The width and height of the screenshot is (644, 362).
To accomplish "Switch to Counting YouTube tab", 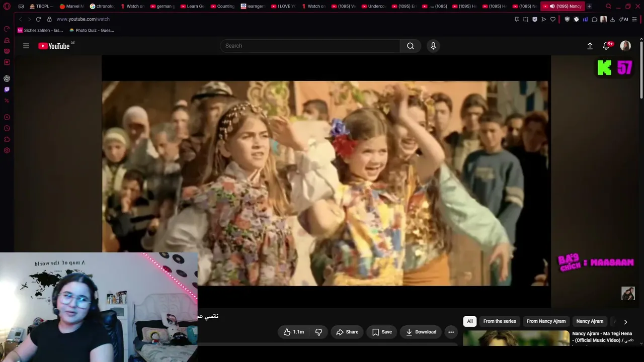I will pos(222,7).
